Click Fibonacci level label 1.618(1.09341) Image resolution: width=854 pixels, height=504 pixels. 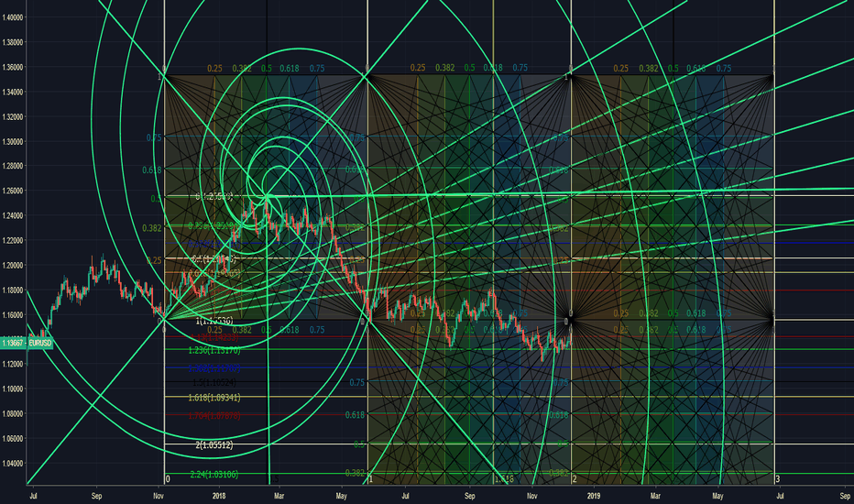coord(214,398)
